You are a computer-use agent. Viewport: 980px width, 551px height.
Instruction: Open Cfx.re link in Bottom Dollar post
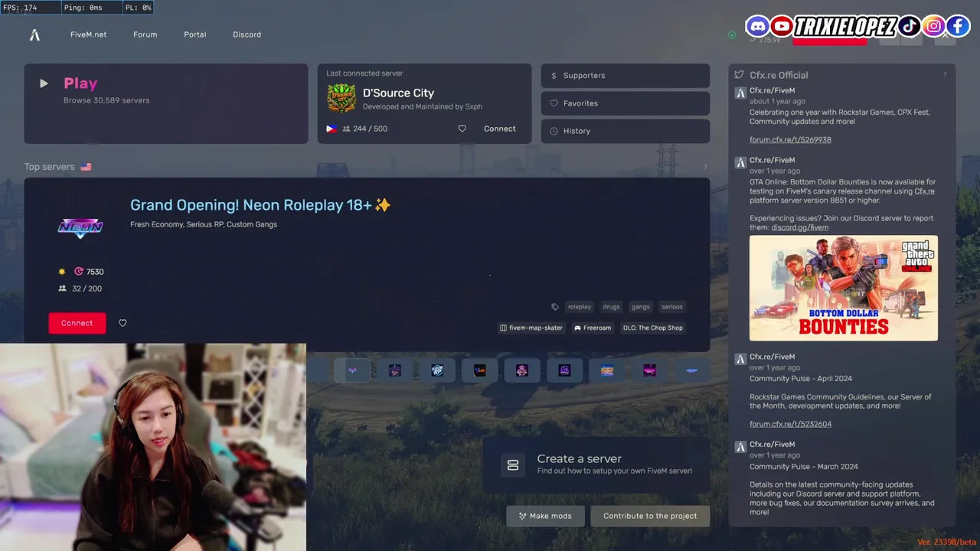(924, 191)
